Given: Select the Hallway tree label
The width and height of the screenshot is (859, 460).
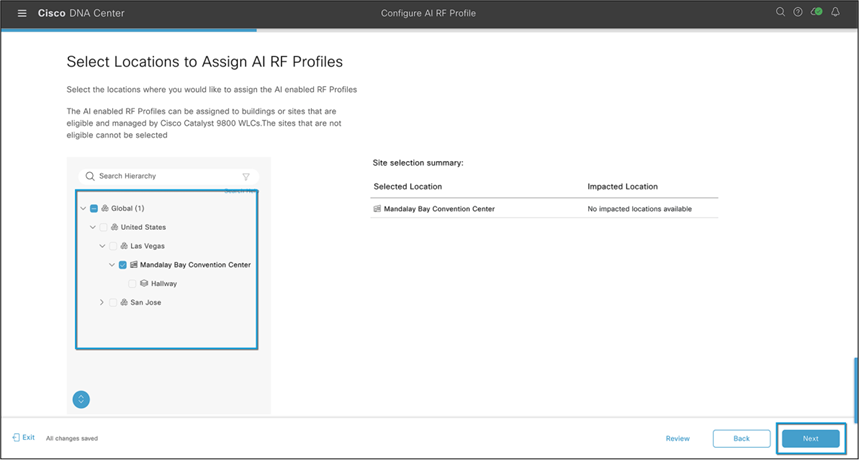Looking at the screenshot, I should (164, 284).
